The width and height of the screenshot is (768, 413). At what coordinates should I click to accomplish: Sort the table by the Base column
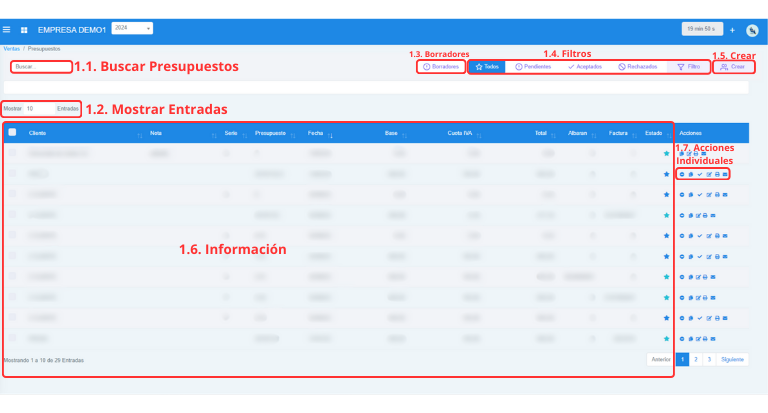coord(391,133)
